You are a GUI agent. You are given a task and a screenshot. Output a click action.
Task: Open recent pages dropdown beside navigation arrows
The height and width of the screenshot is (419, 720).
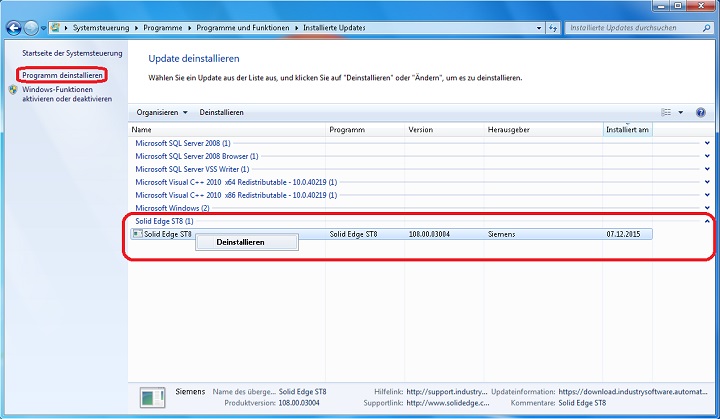click(x=43, y=28)
